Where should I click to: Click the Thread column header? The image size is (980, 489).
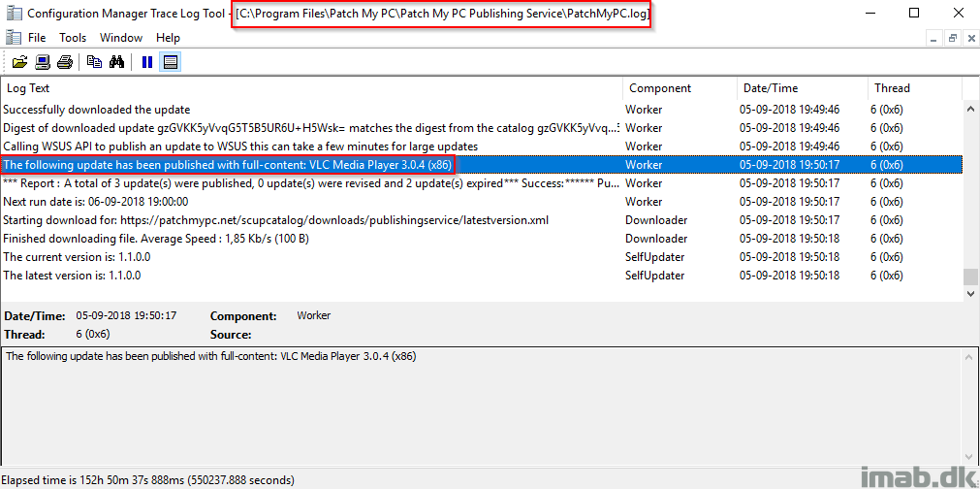coord(915,88)
